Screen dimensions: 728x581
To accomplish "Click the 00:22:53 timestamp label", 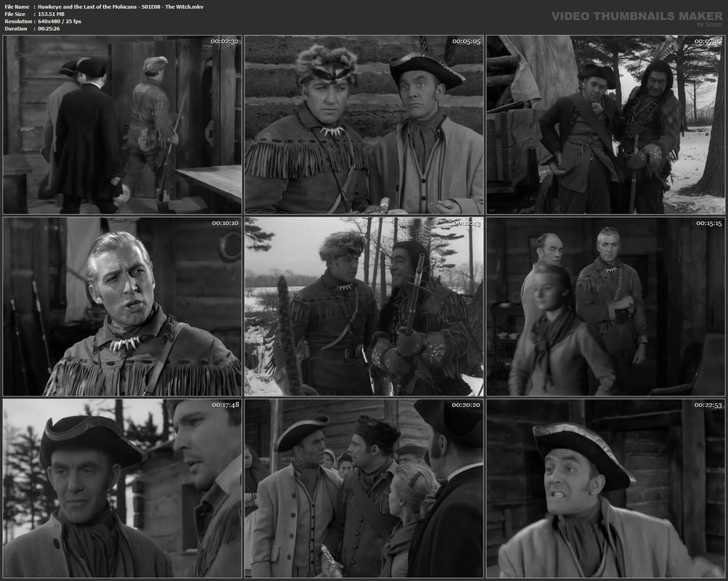I will (x=708, y=405).
